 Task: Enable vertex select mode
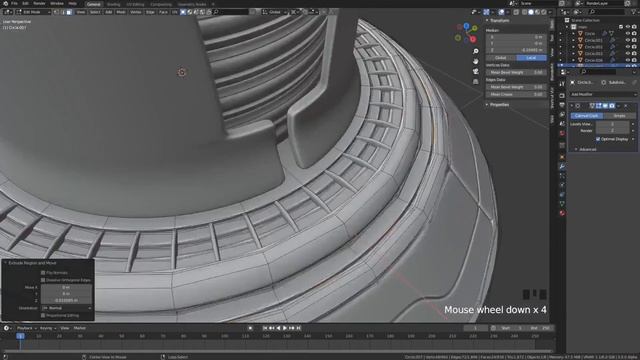pos(56,12)
